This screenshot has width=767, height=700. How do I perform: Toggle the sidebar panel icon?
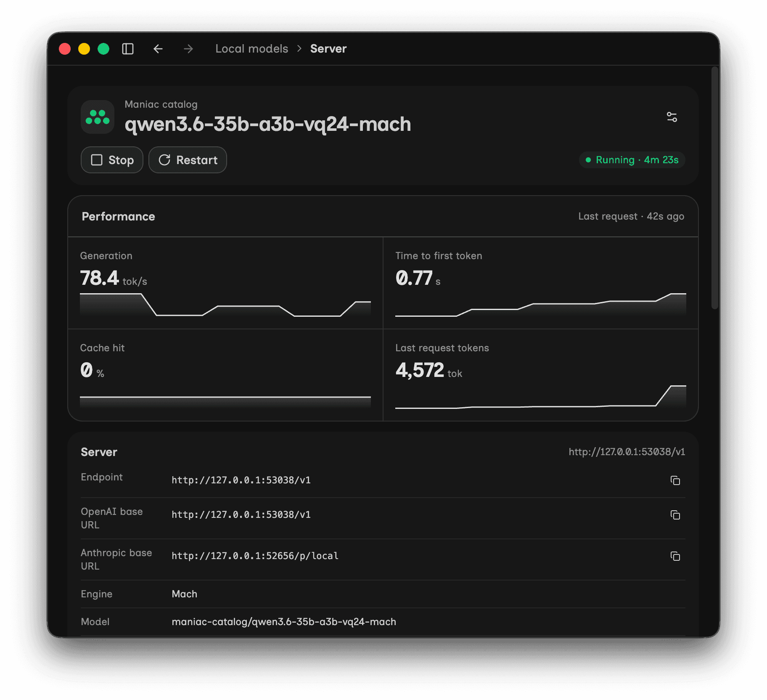tap(128, 49)
